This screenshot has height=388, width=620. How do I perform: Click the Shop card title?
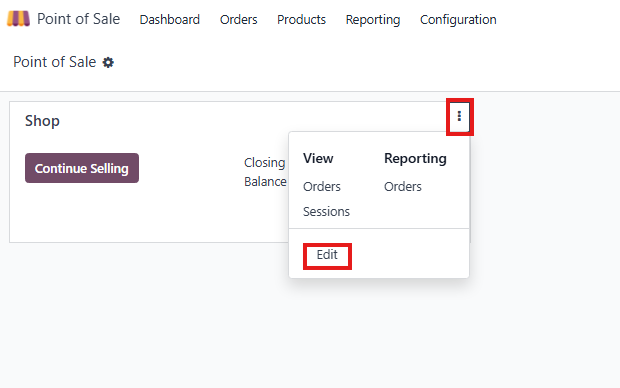pos(42,121)
